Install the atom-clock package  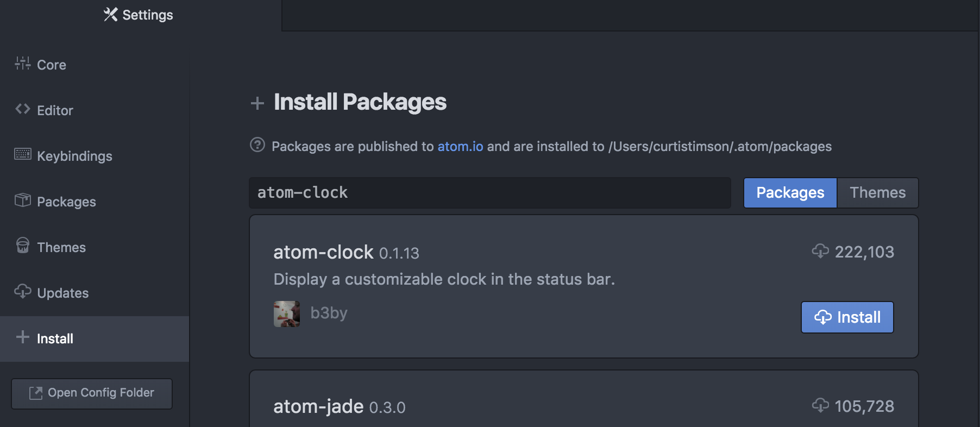847,317
